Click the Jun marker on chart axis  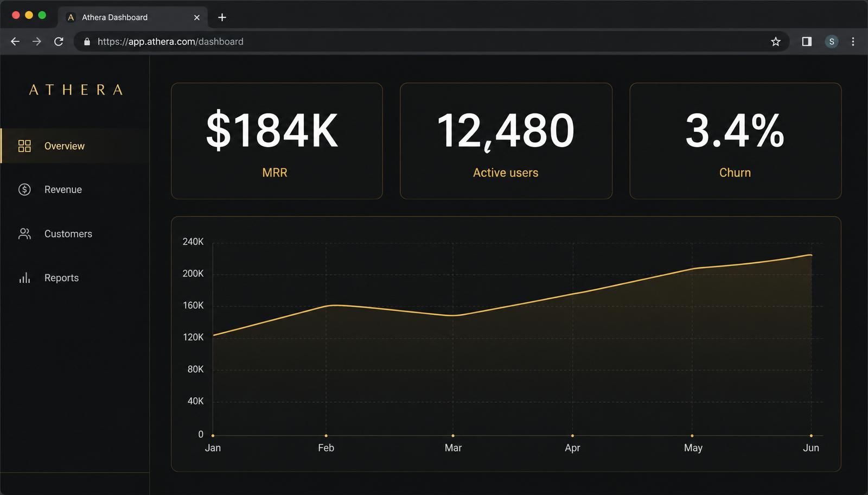point(811,435)
